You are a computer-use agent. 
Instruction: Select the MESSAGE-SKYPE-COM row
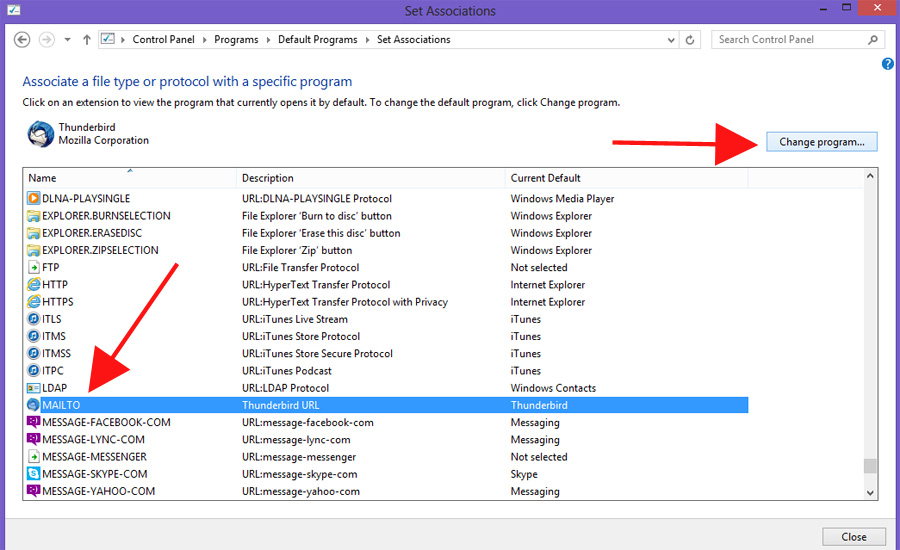[387, 474]
